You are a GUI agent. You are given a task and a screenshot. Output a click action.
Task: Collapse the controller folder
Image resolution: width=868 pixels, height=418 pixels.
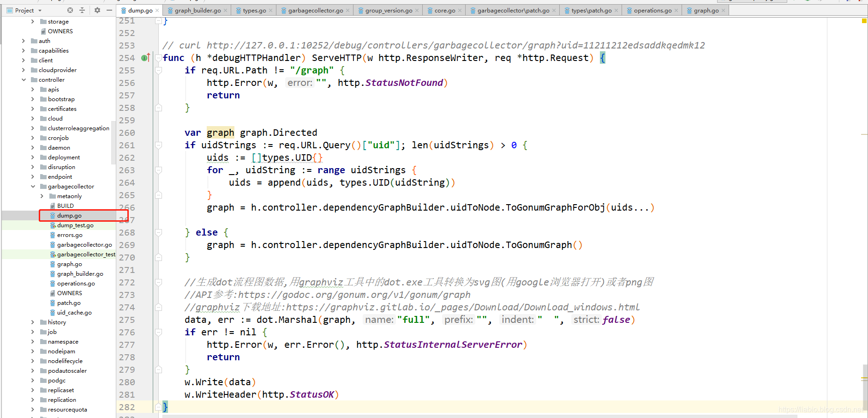coord(24,80)
